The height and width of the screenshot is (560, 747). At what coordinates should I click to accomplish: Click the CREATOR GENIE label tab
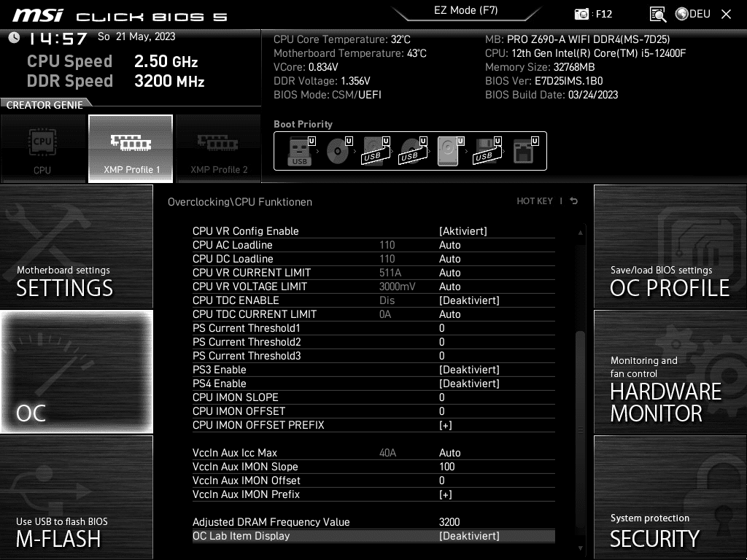[x=44, y=105]
